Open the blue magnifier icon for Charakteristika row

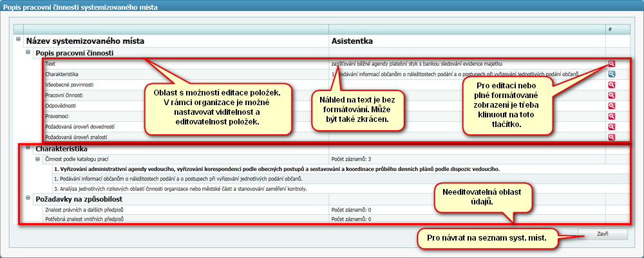pos(611,74)
